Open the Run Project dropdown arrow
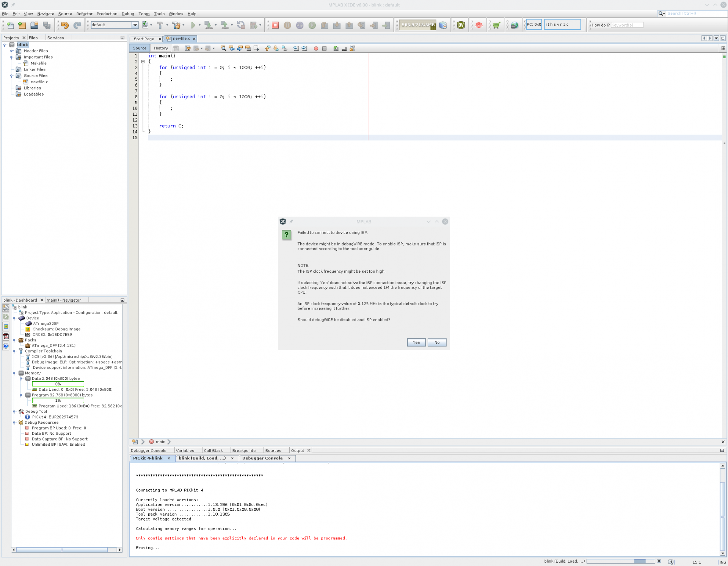 [199, 25]
